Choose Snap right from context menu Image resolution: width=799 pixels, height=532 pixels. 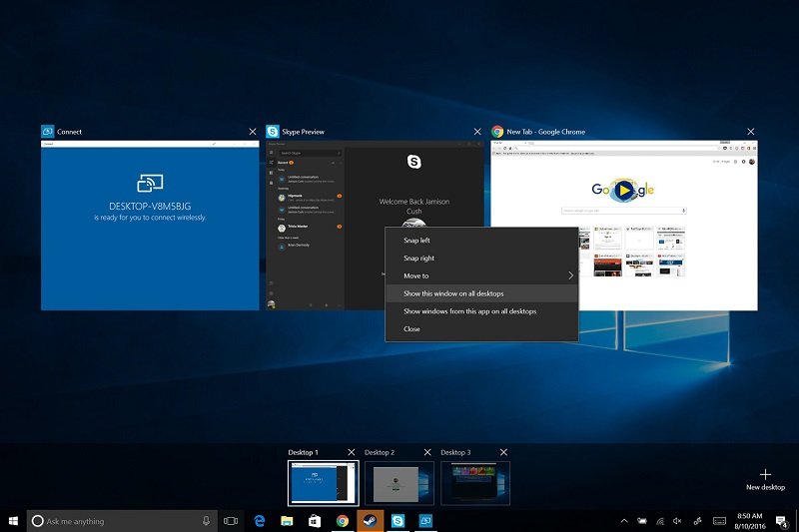pos(481,259)
